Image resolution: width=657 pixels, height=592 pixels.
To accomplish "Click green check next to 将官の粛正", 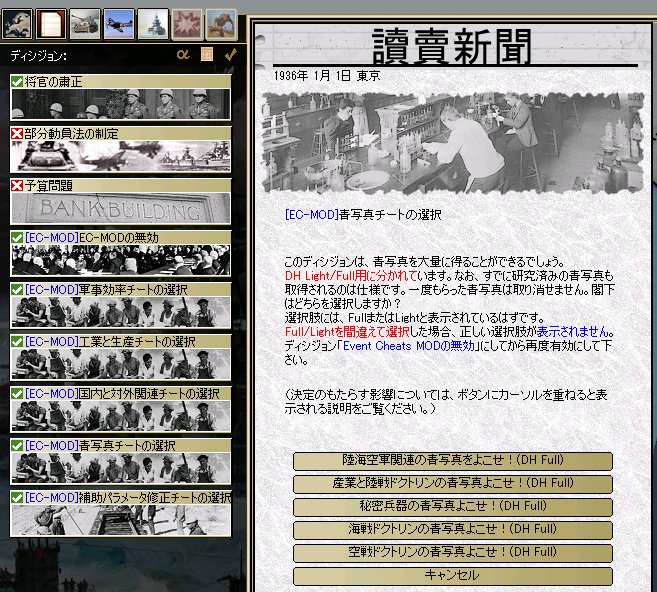I will tap(17, 81).
